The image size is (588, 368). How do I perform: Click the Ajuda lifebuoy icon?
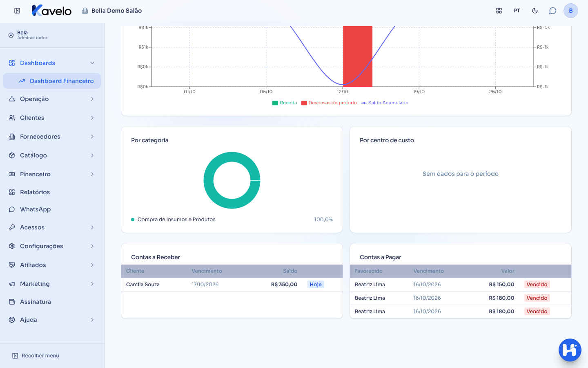click(x=12, y=320)
